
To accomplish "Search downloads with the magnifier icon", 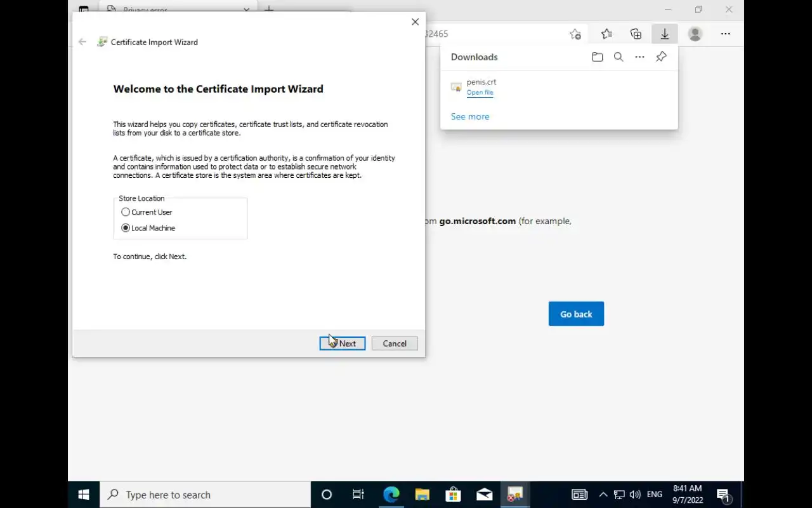I will pos(619,57).
